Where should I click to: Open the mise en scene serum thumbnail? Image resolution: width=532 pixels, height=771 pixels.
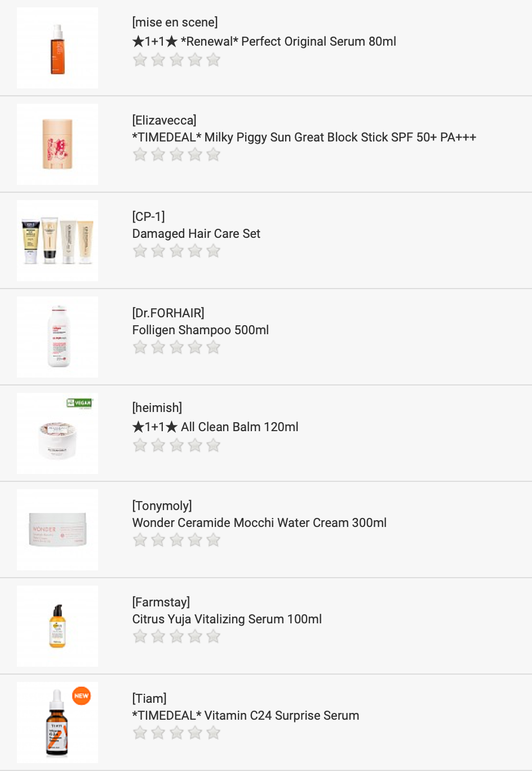(57, 48)
